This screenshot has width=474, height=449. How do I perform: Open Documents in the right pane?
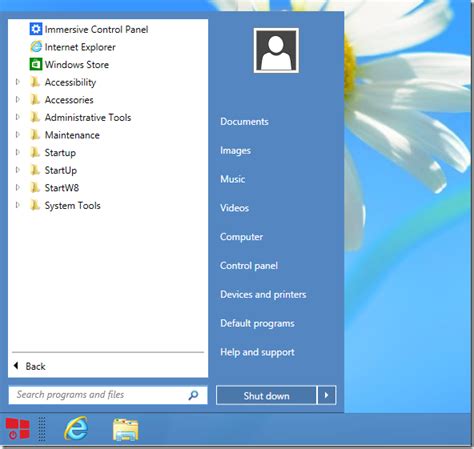tap(244, 121)
